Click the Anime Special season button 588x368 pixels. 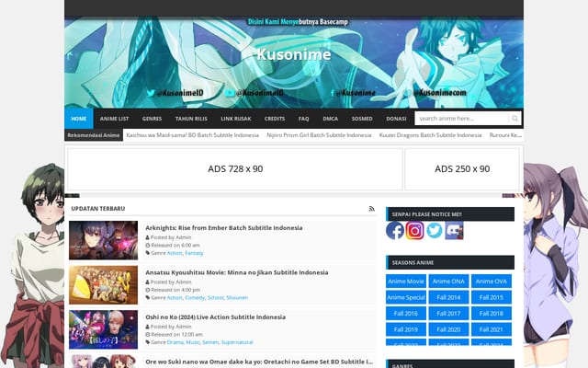[406, 297]
